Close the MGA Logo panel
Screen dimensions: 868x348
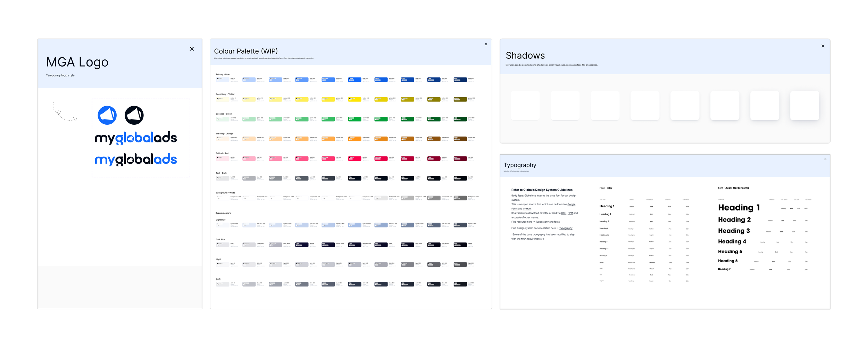coord(192,49)
